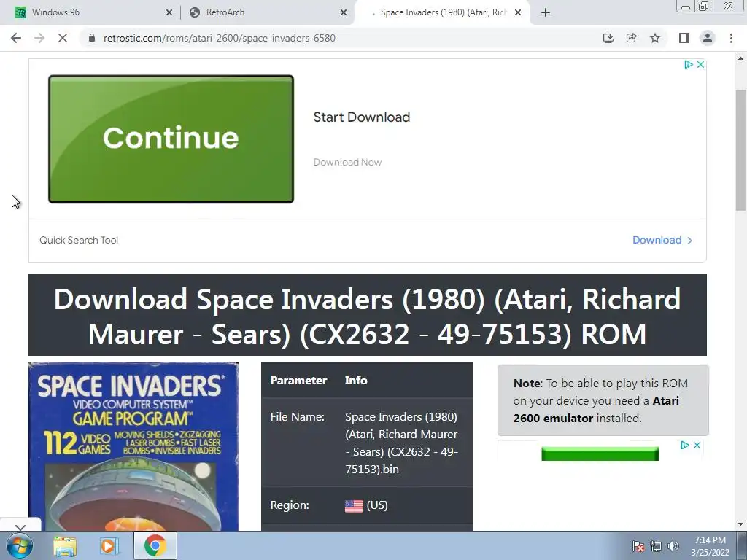The height and width of the screenshot is (560, 747).
Task: Click the Parameter column header
Action: 298,381
